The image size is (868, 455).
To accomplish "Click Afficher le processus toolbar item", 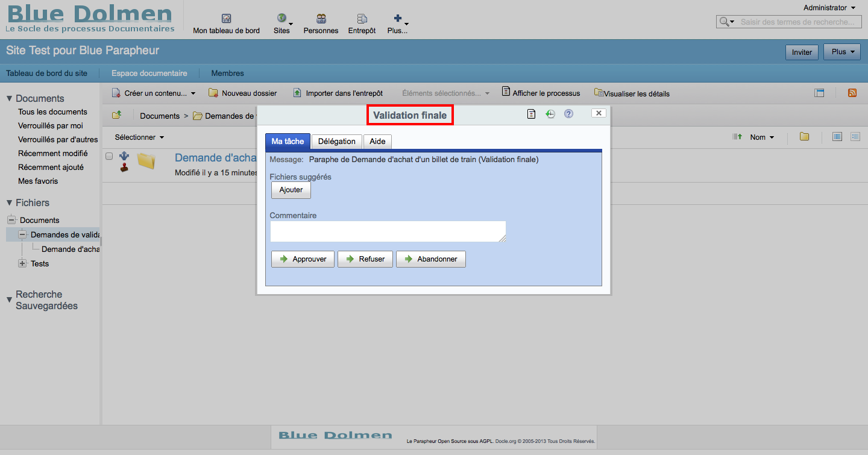I will coord(541,93).
